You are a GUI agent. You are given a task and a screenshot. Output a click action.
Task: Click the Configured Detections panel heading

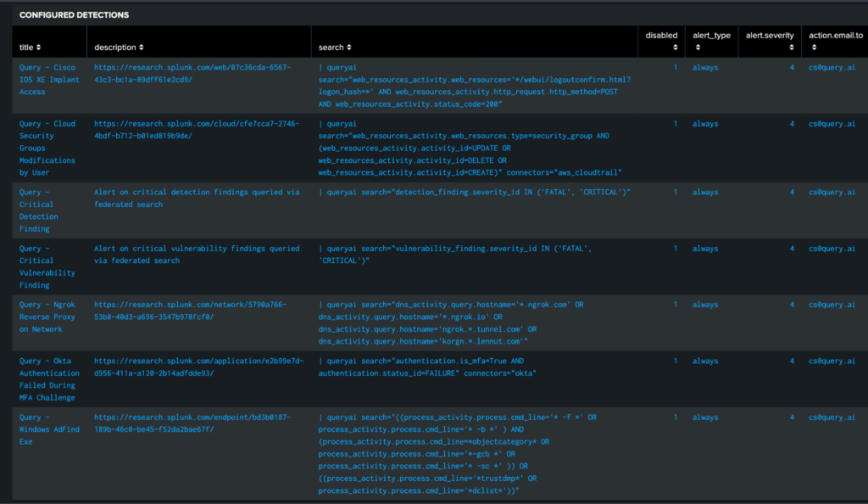[75, 15]
